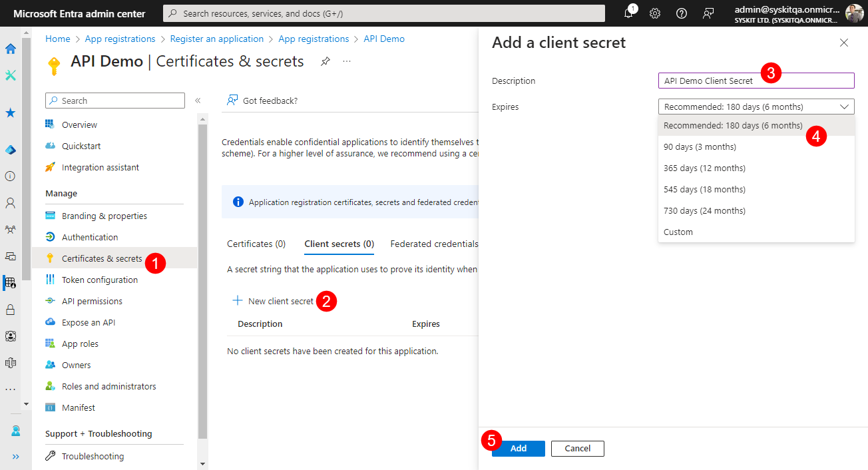Screen dimensions: 868x470
Task: Open the settings gear in header
Action: click(655, 13)
